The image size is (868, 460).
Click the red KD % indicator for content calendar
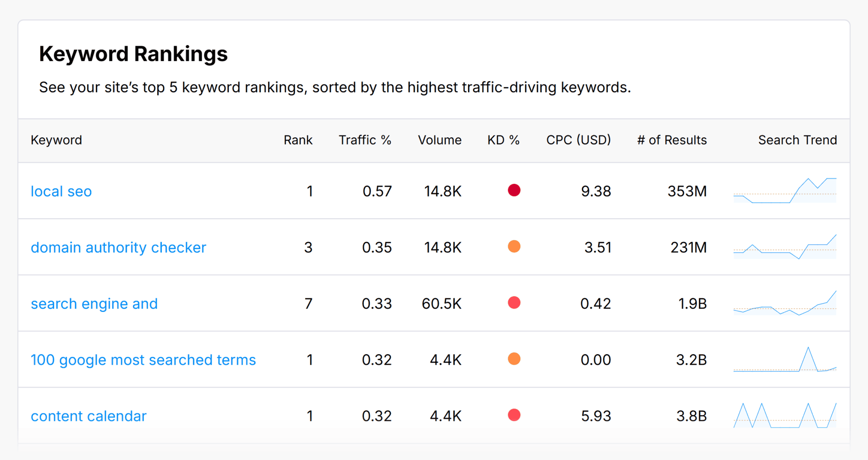(x=514, y=415)
